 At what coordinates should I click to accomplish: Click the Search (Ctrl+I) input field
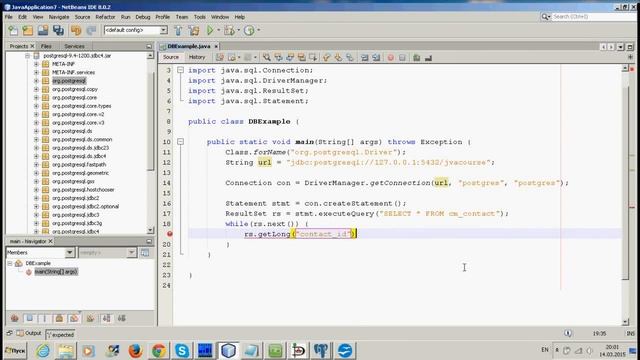(592, 17)
